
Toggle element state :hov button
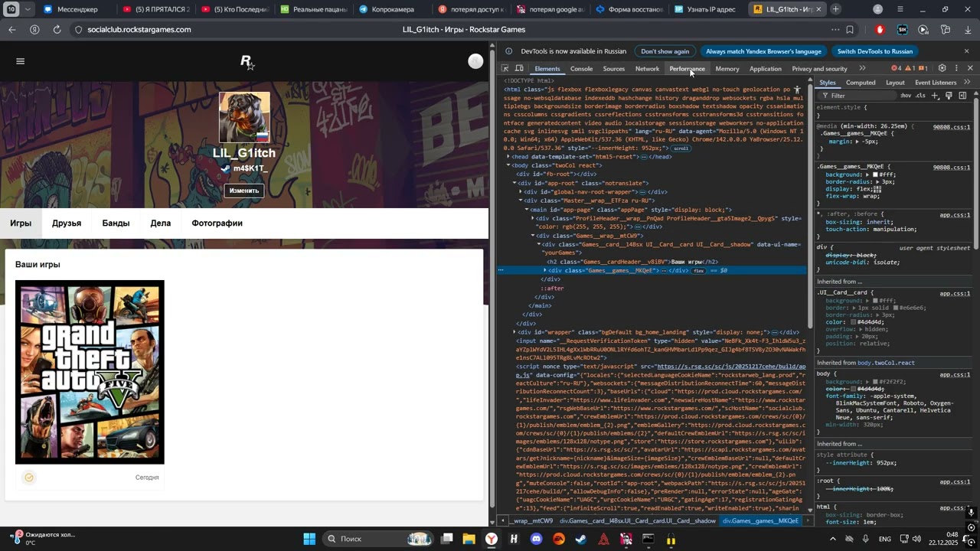906,96
